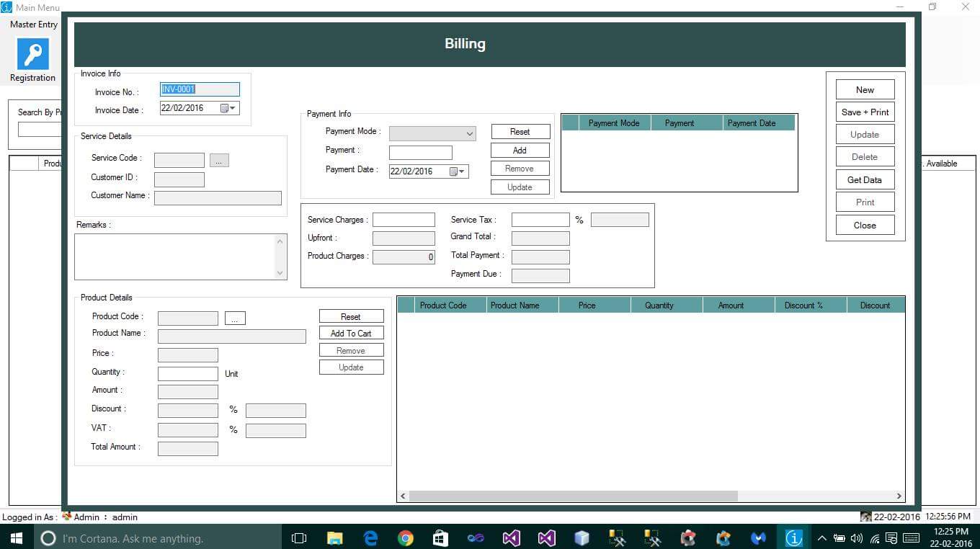Launch Visual Studio from the taskbar
Screen dimensions: 980x549
[x=511, y=538]
